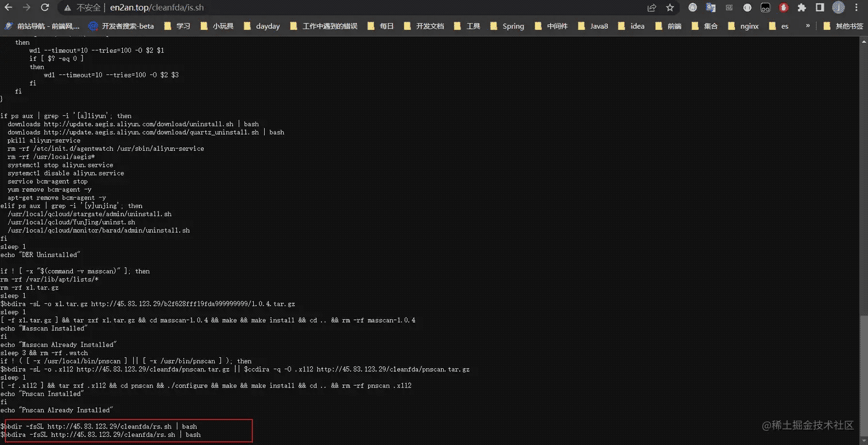Image resolution: width=868 pixels, height=445 pixels.
Task: Open the Extensions puzzle-piece menu
Action: point(802,8)
